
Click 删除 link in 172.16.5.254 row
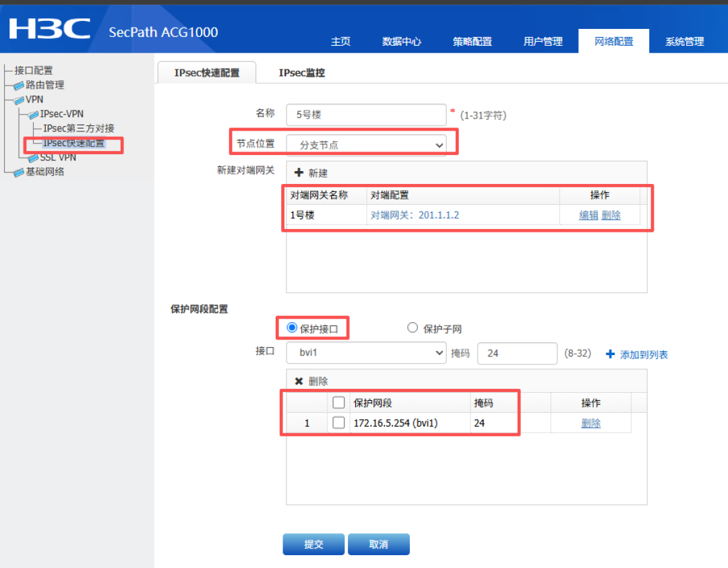tap(590, 422)
